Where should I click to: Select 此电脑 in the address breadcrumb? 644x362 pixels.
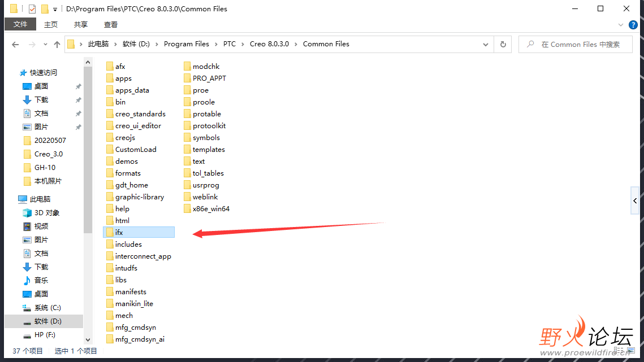98,44
